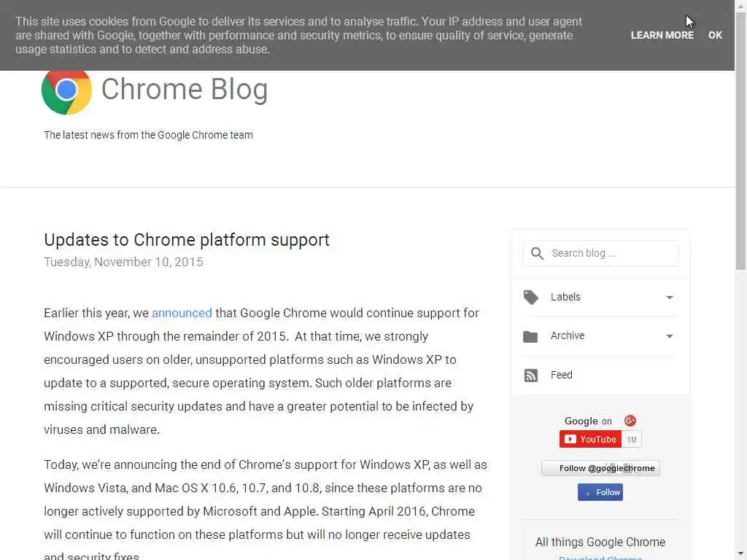This screenshot has width=747, height=560.
Task: Open 'Updates to Chrome platform support' post title
Action: point(187,240)
